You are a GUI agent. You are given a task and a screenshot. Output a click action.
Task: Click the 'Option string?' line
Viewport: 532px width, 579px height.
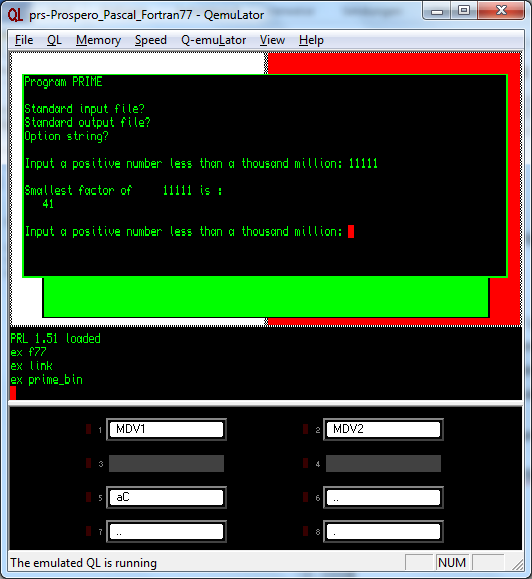click(x=66, y=136)
